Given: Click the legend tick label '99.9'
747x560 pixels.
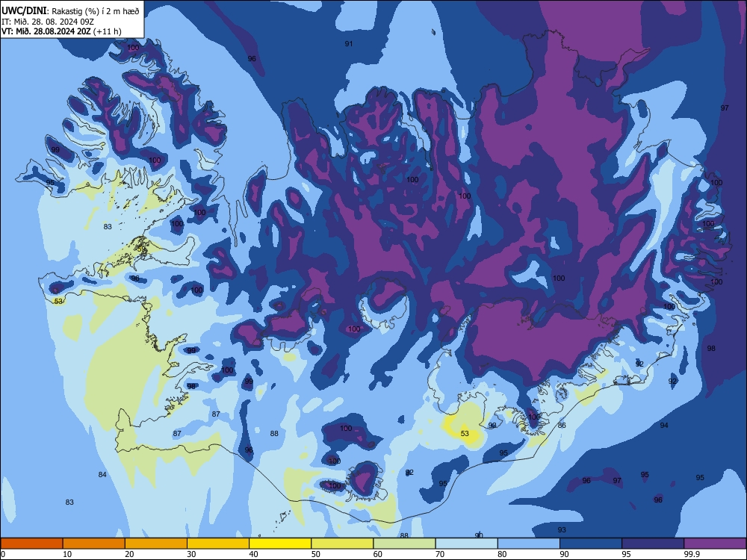Looking at the screenshot, I should [x=691, y=554].
